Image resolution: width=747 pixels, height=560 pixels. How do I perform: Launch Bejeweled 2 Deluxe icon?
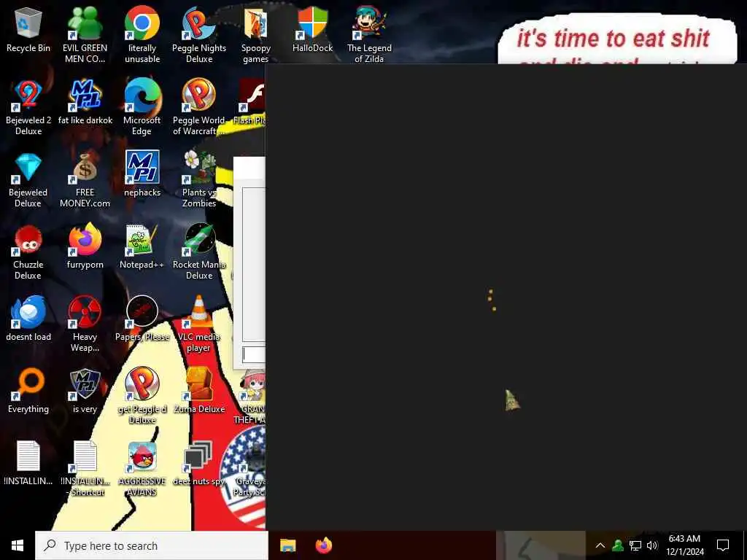[x=28, y=106]
